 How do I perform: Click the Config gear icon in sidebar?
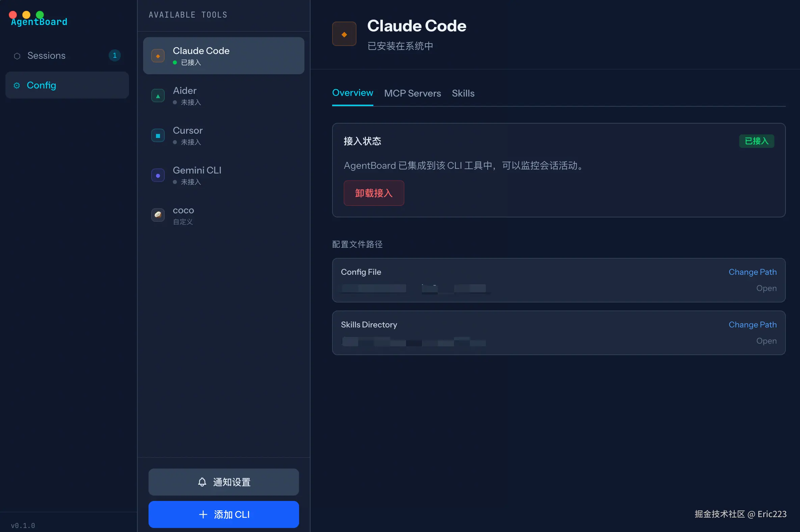(17, 85)
